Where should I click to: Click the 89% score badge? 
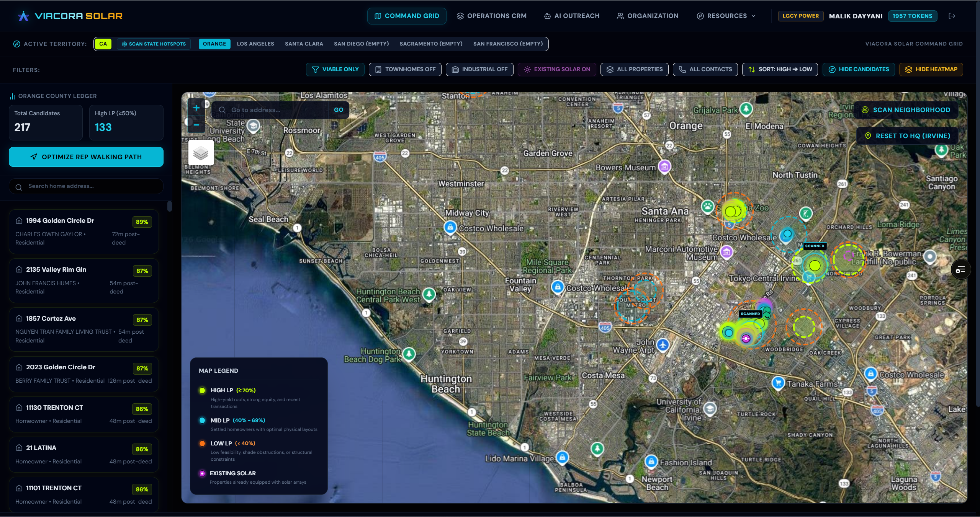click(142, 222)
